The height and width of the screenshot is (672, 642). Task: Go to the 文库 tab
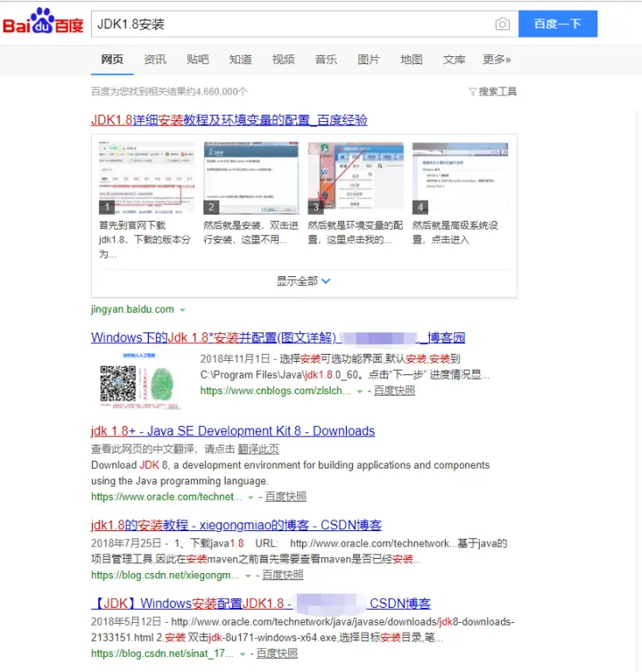(454, 60)
